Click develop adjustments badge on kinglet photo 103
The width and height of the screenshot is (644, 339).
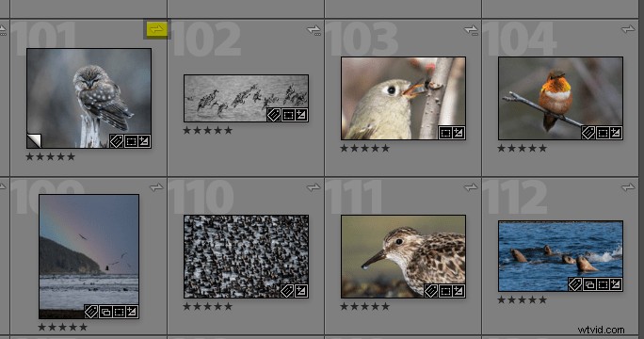459,133
